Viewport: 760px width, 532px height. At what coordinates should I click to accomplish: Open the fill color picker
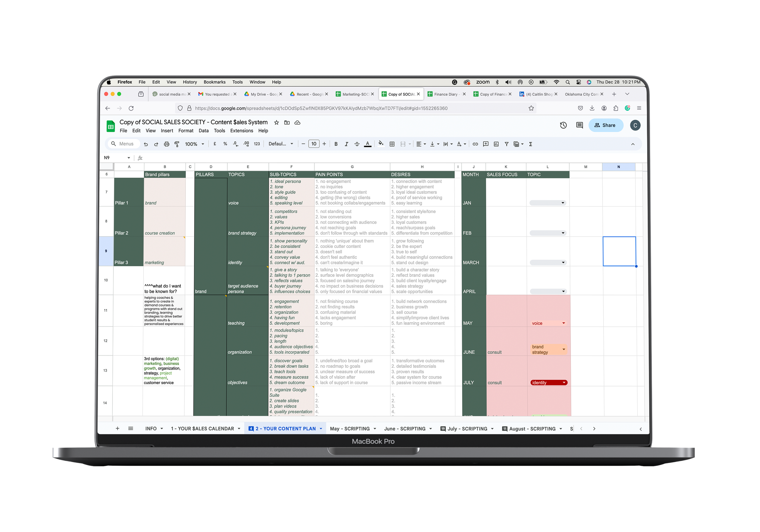point(381,144)
